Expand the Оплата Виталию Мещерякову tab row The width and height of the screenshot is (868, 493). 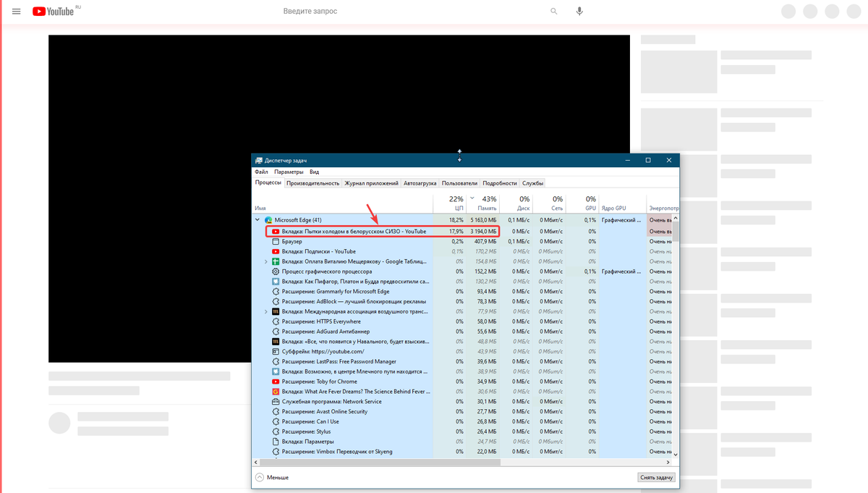coord(265,261)
